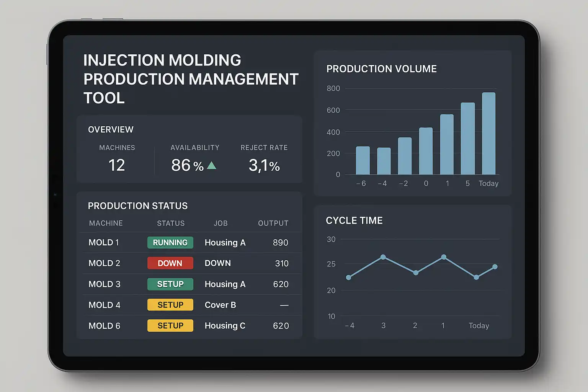Click the Cycle Time point above 2
588x392 pixels.
416,273
